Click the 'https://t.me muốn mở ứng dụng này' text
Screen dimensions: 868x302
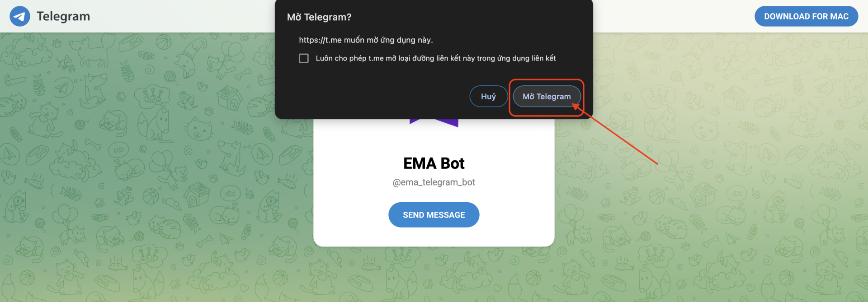pyautogui.click(x=366, y=40)
